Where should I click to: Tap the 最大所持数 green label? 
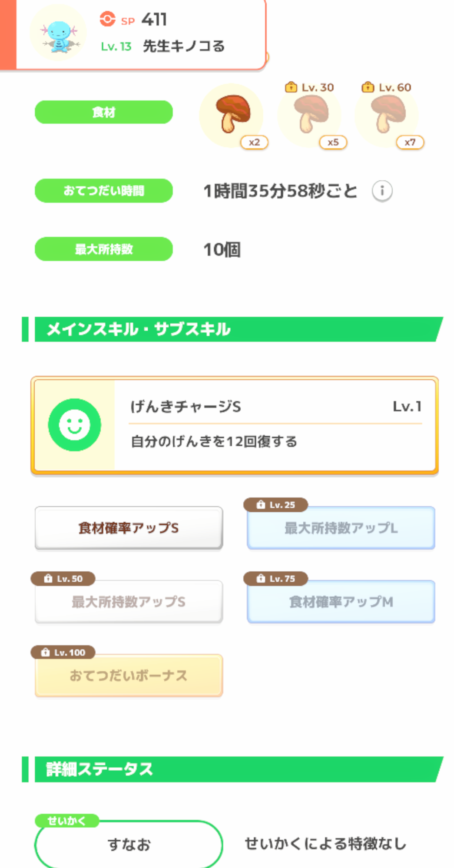pyautogui.click(x=103, y=249)
